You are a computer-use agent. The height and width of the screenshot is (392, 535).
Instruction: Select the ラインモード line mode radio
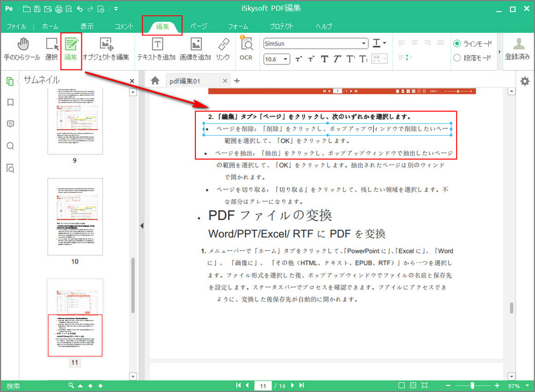[x=457, y=43]
